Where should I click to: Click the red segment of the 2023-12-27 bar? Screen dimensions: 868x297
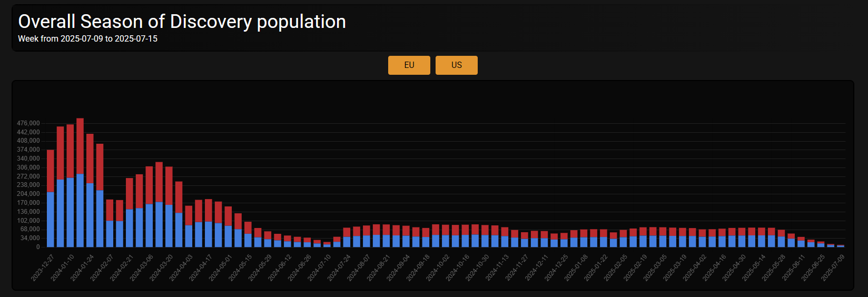point(51,171)
